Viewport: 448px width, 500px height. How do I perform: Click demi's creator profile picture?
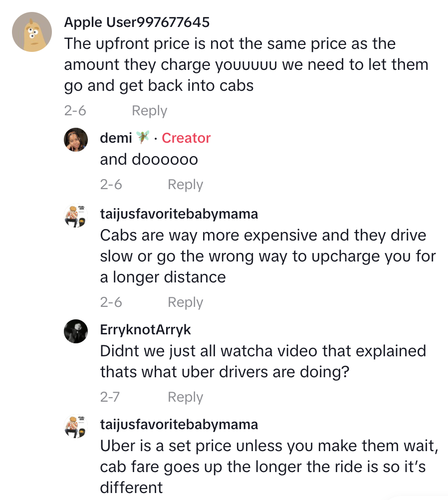76,139
